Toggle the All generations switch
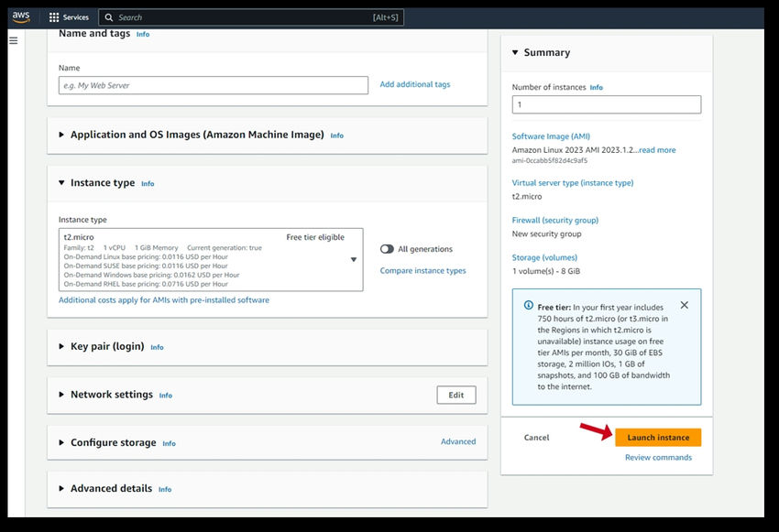The image size is (779, 532). click(387, 249)
